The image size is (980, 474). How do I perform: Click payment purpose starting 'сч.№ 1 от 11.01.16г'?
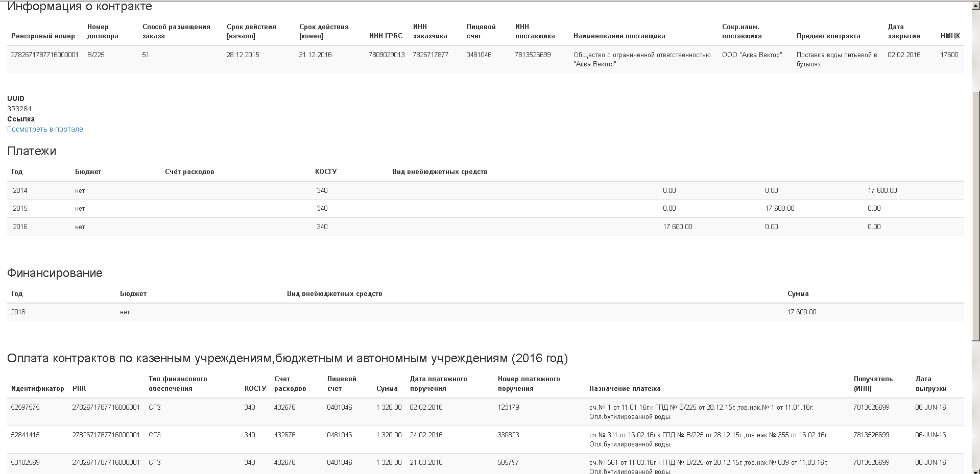click(701, 412)
